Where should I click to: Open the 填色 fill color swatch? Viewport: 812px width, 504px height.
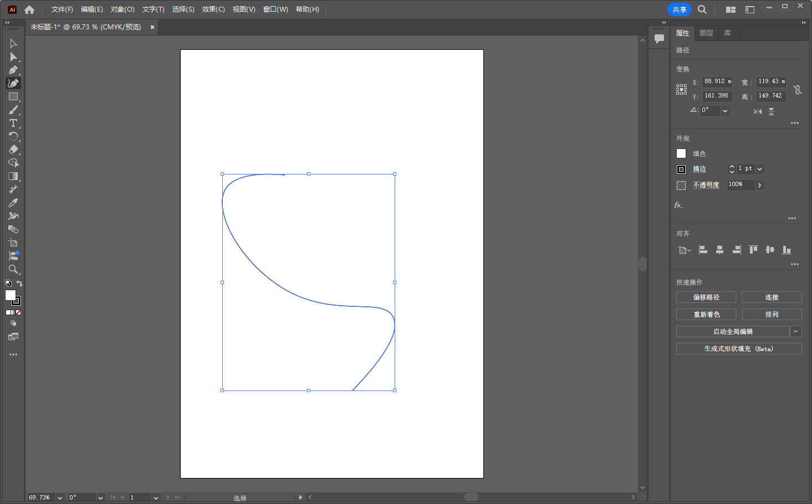pos(681,153)
